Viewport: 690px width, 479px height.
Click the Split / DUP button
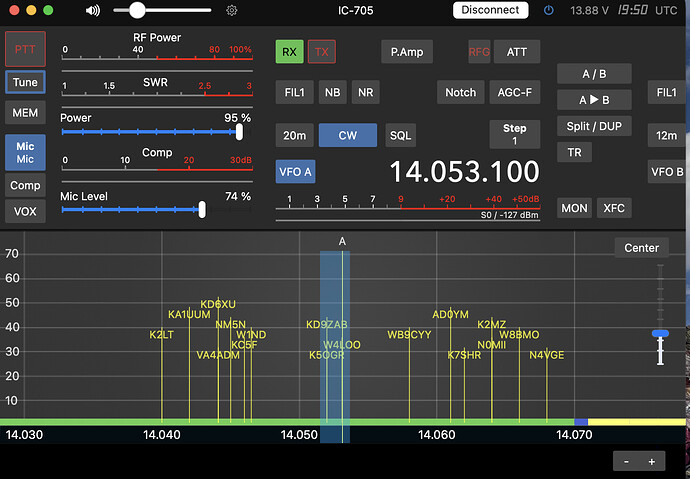pyautogui.click(x=594, y=126)
